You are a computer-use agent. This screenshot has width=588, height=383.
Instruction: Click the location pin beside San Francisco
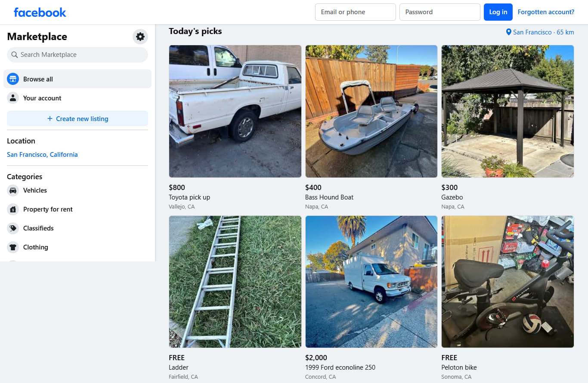click(508, 32)
